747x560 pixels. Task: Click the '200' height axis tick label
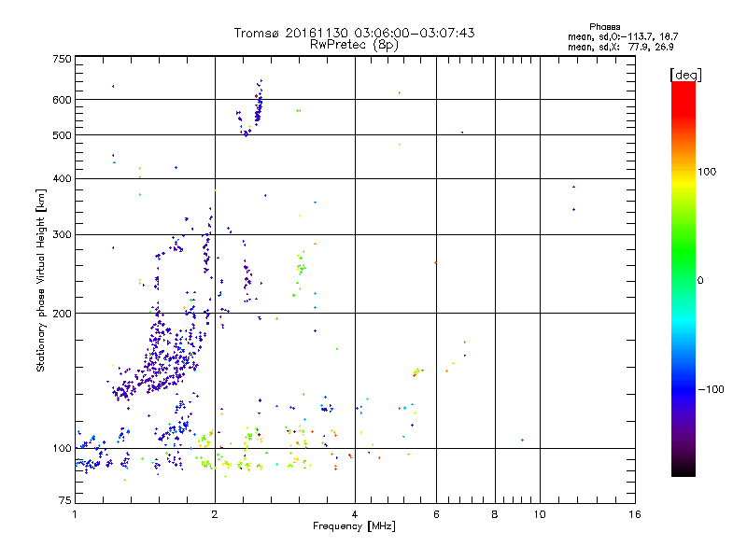(62, 314)
